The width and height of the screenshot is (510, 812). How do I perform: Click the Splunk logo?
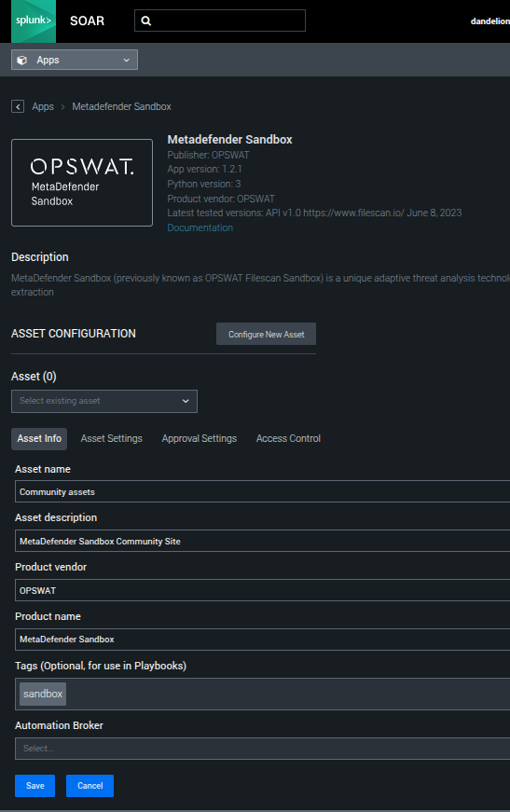(34, 21)
